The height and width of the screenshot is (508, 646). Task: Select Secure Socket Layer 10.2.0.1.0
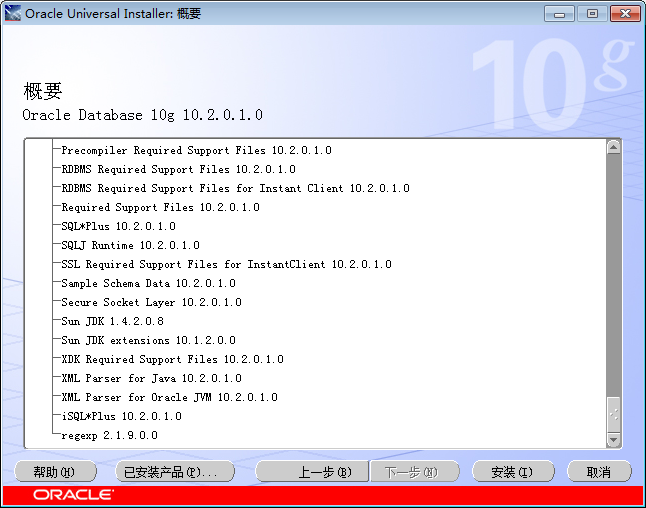(151, 302)
